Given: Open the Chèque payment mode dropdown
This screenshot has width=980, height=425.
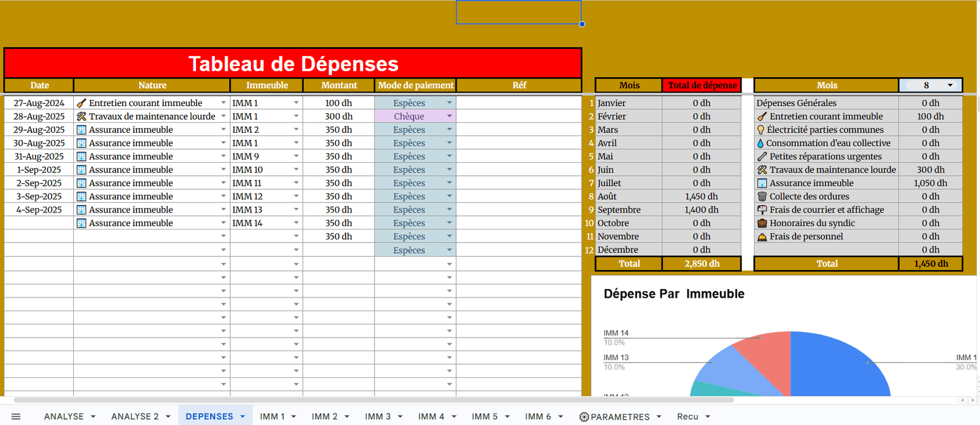Looking at the screenshot, I should tap(449, 116).
